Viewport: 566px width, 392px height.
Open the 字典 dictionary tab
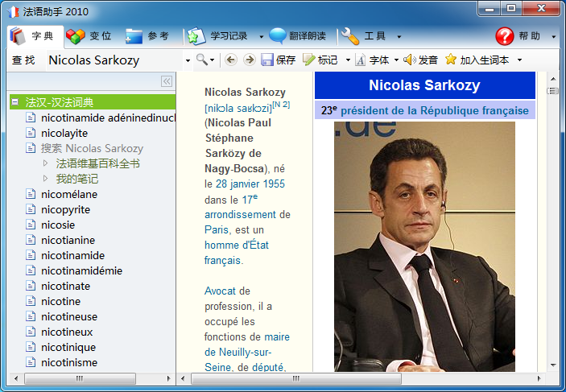(35, 36)
